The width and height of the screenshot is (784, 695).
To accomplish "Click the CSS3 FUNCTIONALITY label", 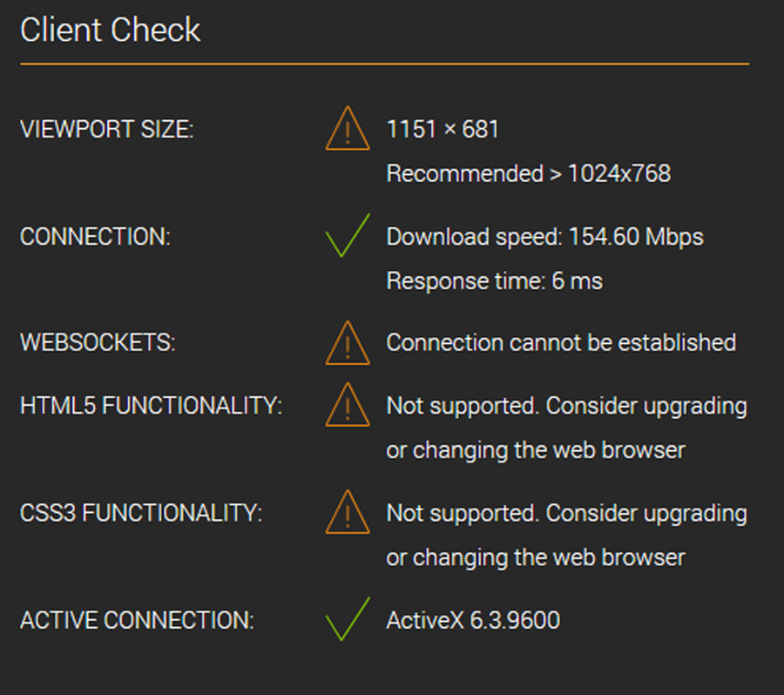I will pos(141,513).
